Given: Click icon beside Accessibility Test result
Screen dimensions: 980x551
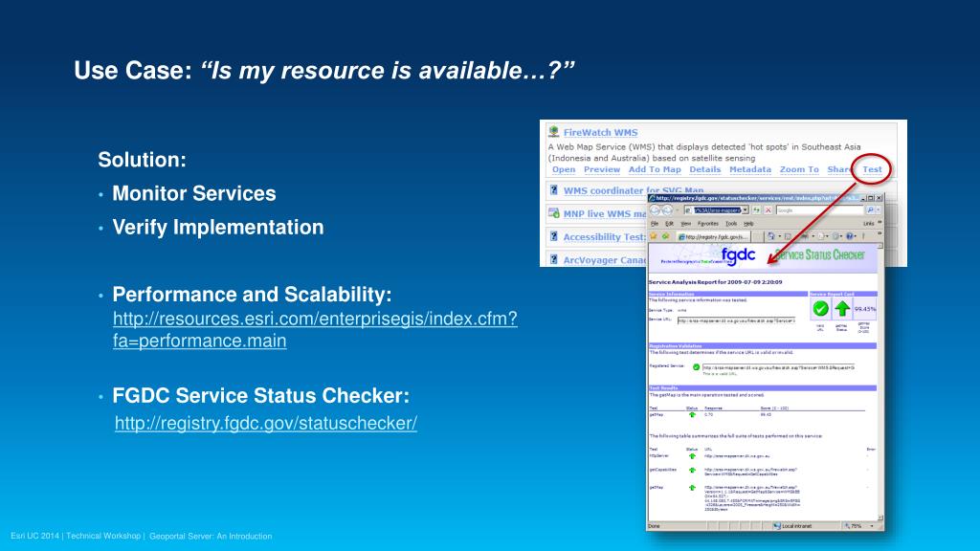Looking at the screenshot, I should click(553, 236).
